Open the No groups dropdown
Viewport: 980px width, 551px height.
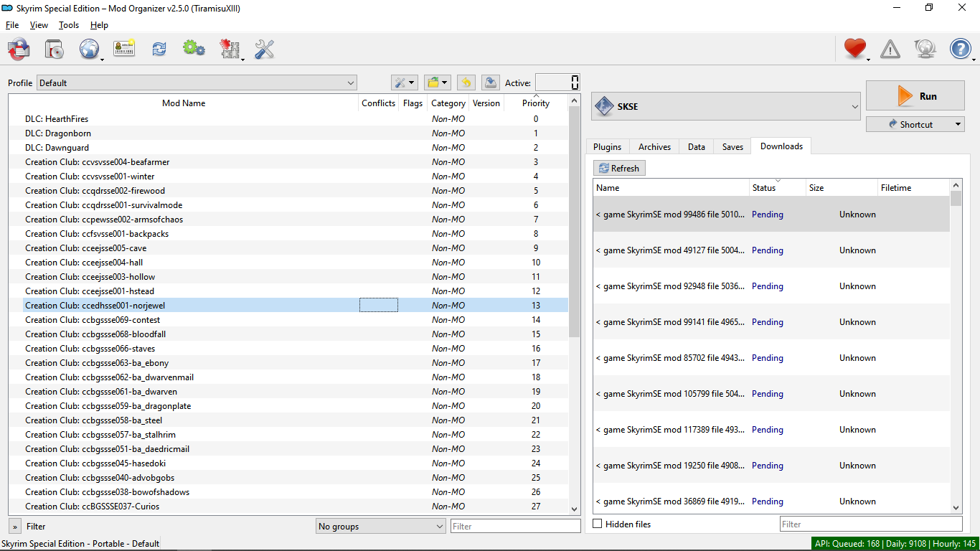click(x=381, y=527)
